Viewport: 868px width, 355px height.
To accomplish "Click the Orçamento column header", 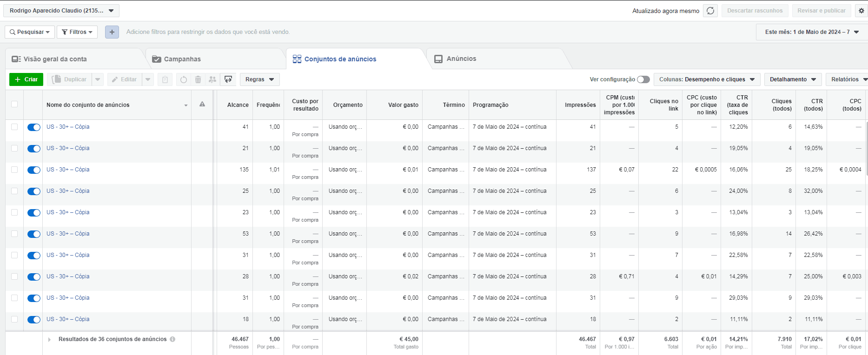I will pos(345,105).
